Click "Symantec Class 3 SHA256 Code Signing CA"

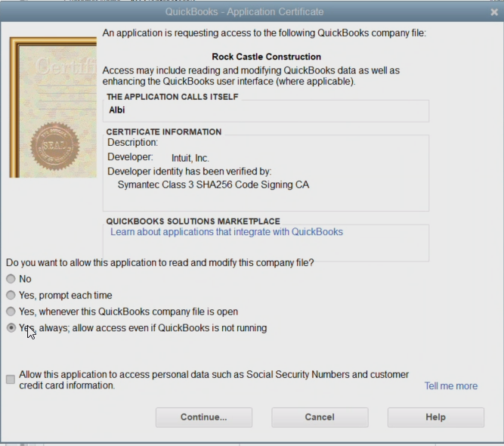coord(213,184)
